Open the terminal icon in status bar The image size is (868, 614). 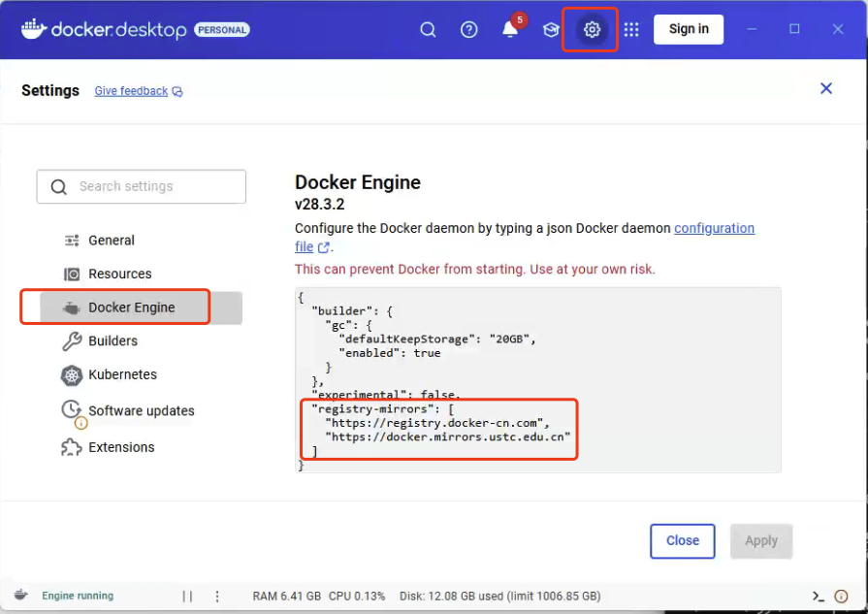click(x=819, y=597)
